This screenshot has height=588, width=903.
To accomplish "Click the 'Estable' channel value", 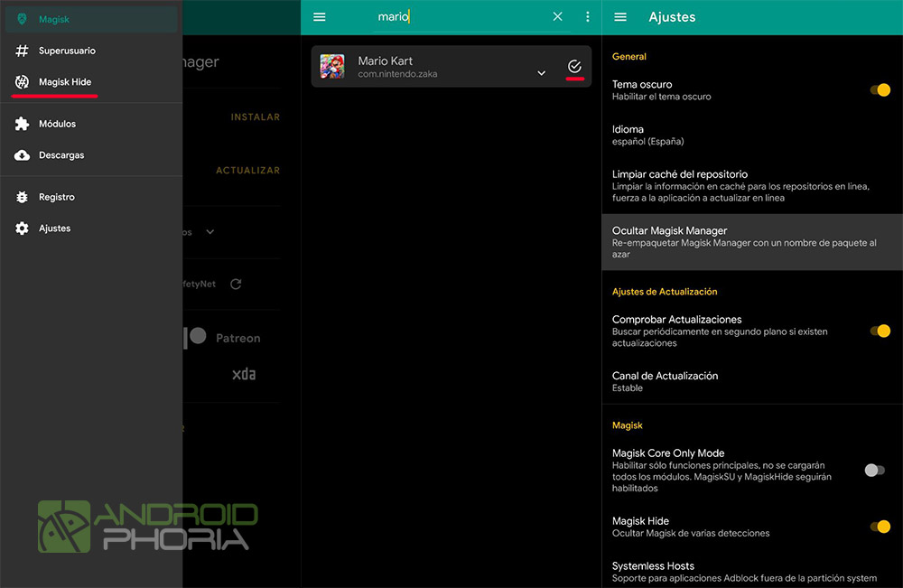I will pyautogui.click(x=628, y=387).
